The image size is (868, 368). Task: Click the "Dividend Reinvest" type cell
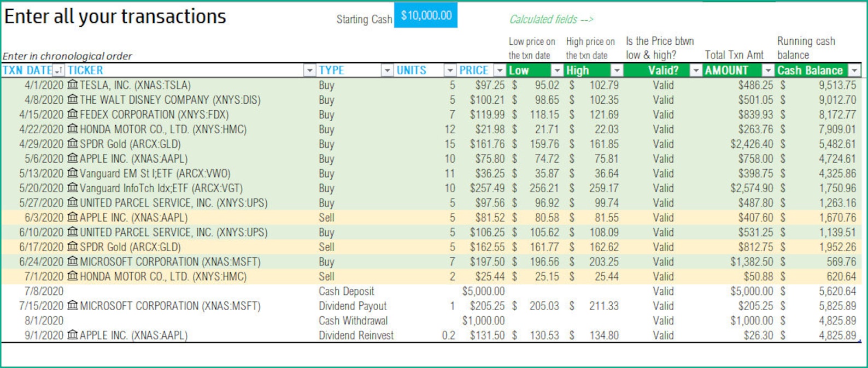pos(356,336)
